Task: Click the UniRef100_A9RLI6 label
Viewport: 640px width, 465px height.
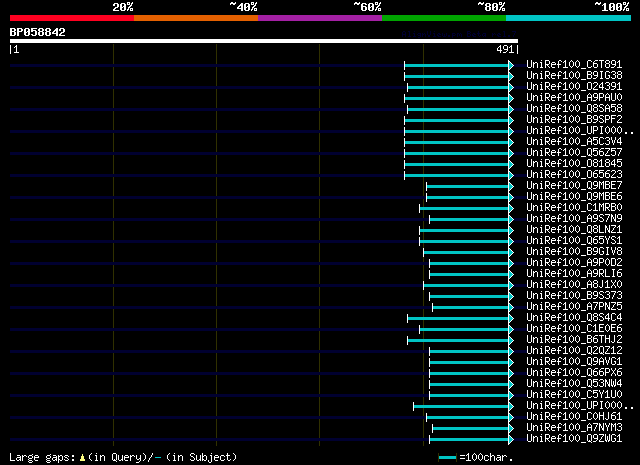Action: pos(574,274)
